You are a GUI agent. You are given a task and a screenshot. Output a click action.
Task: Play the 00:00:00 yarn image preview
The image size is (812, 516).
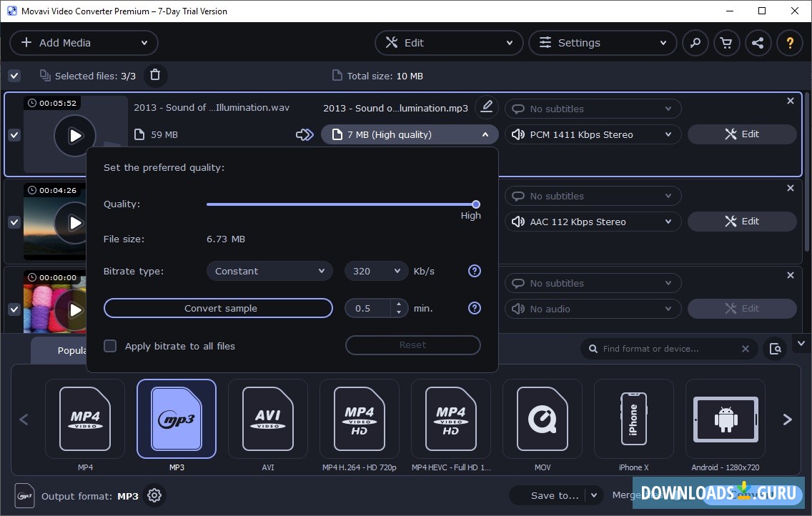pyautogui.click(x=75, y=310)
